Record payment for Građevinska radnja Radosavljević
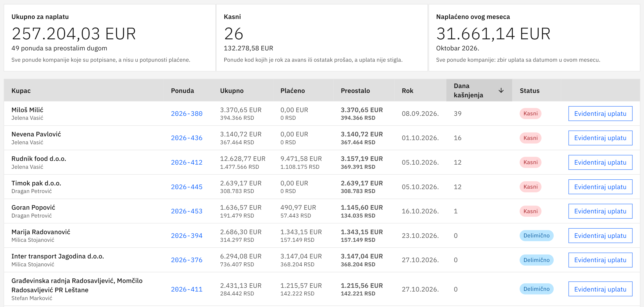The height and width of the screenshot is (307, 644). tap(600, 289)
